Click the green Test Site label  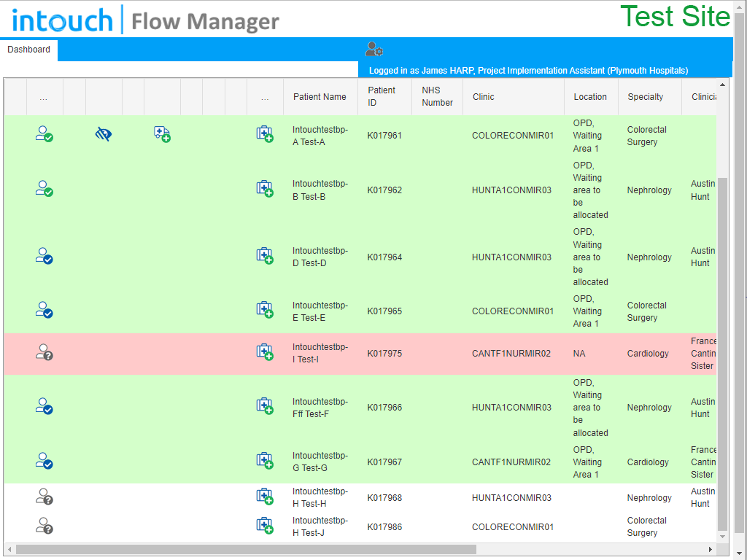tap(675, 16)
